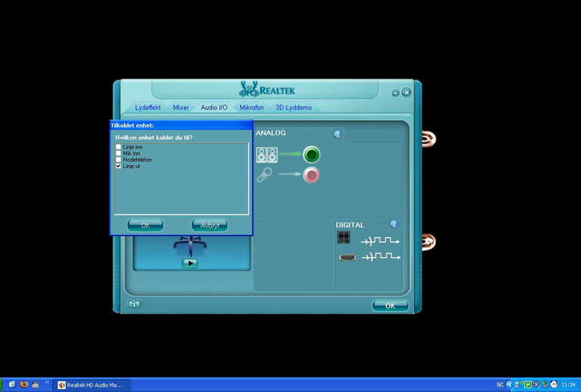Click the digital signal waveform beside the optical port
This screenshot has height=392, width=581.
click(x=381, y=241)
